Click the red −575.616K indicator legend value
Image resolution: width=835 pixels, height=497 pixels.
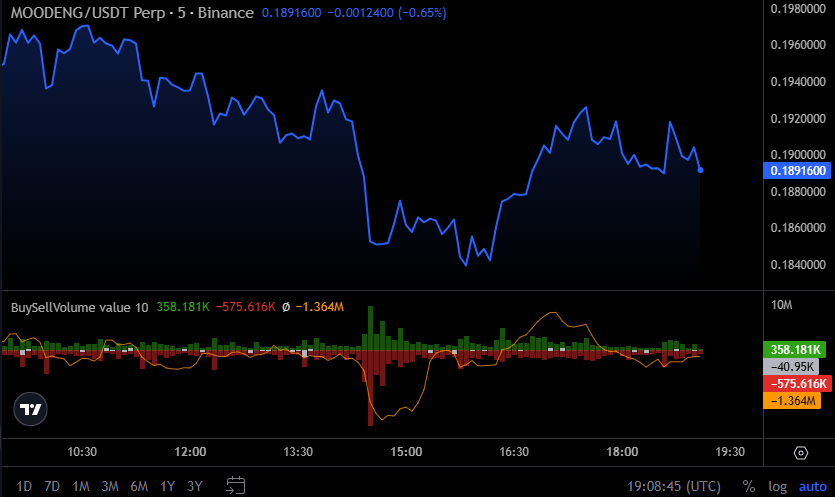coord(245,307)
